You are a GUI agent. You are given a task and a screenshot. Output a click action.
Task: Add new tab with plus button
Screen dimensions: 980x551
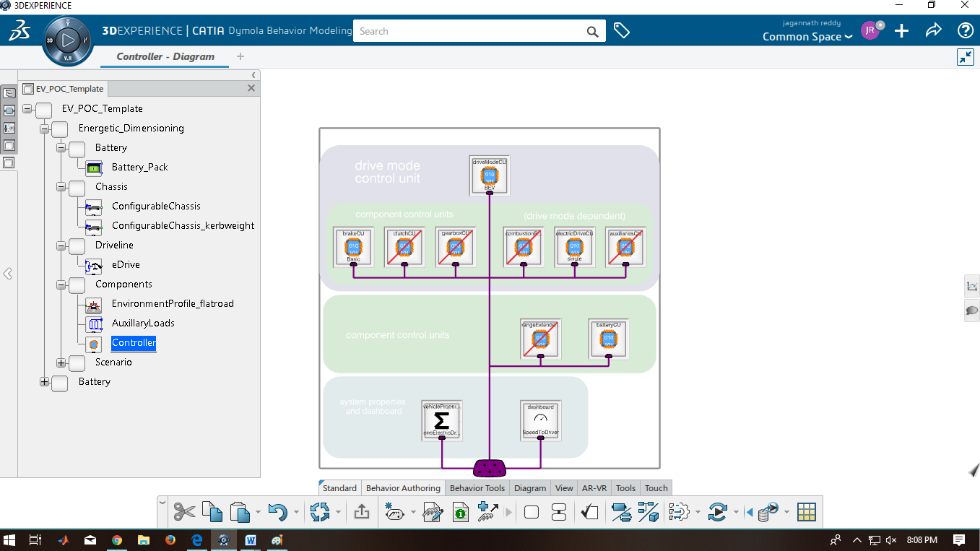240,56
